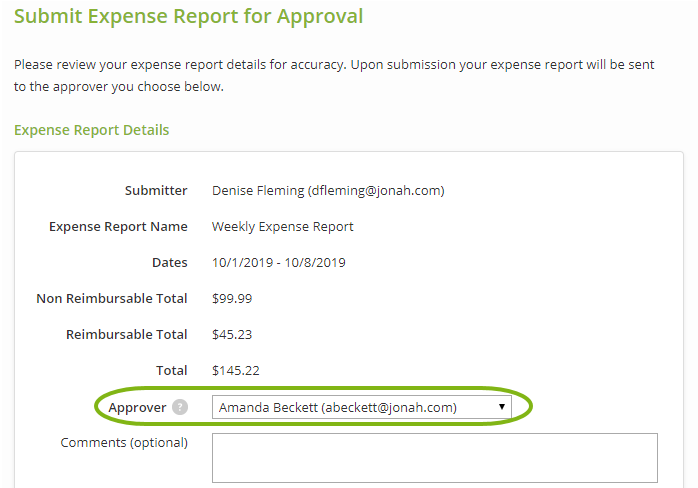Screen dimensions: 698x488
Task: Click the 'Non Reimbursable Total' label
Action: (112, 298)
